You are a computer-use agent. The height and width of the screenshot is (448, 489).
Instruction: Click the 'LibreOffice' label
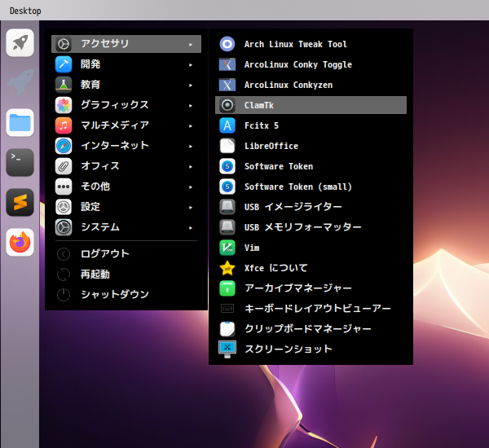pos(271,146)
